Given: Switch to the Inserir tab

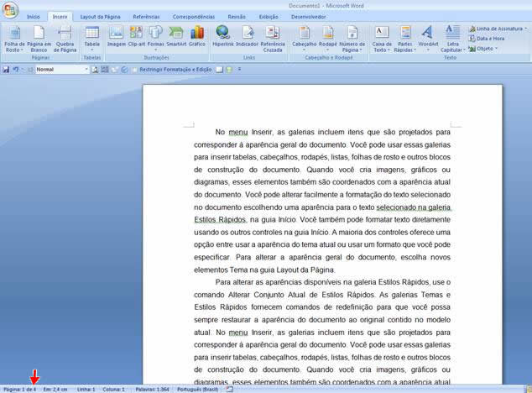Looking at the screenshot, I should pyautogui.click(x=60, y=17).
